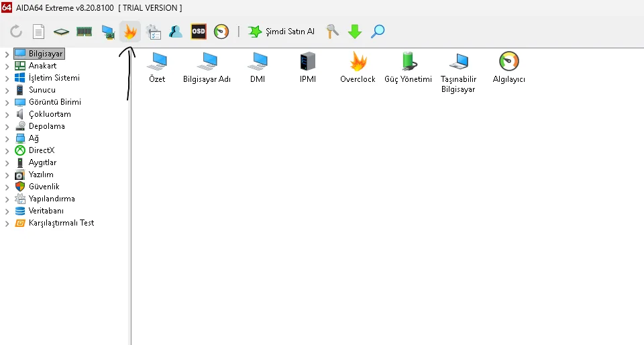644x345 pixels.
Task: Expand the Yazılım tree node
Action: (7, 175)
